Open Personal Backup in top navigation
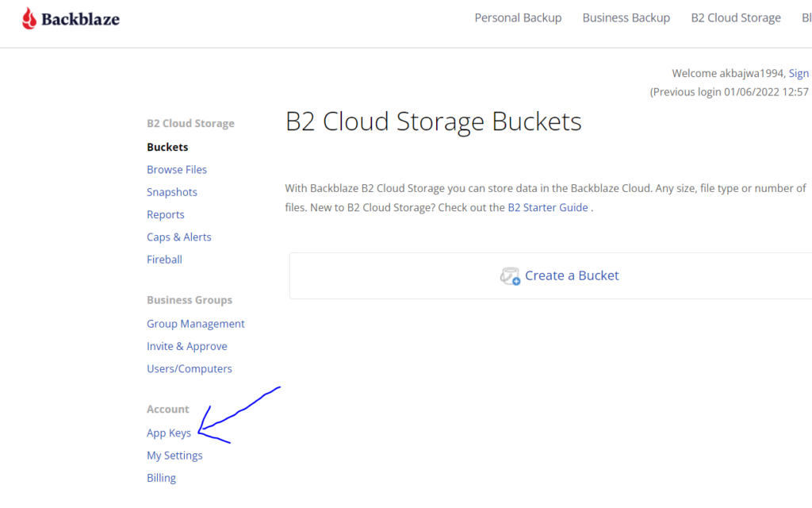This screenshot has width=812, height=508. pos(518,17)
